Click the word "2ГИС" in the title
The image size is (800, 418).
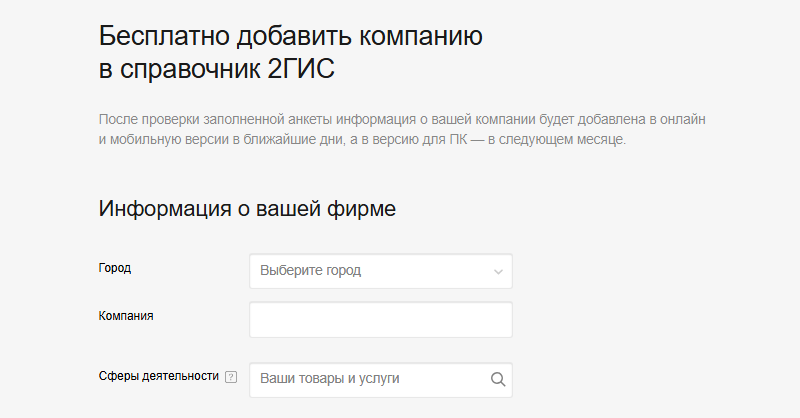[x=311, y=73]
